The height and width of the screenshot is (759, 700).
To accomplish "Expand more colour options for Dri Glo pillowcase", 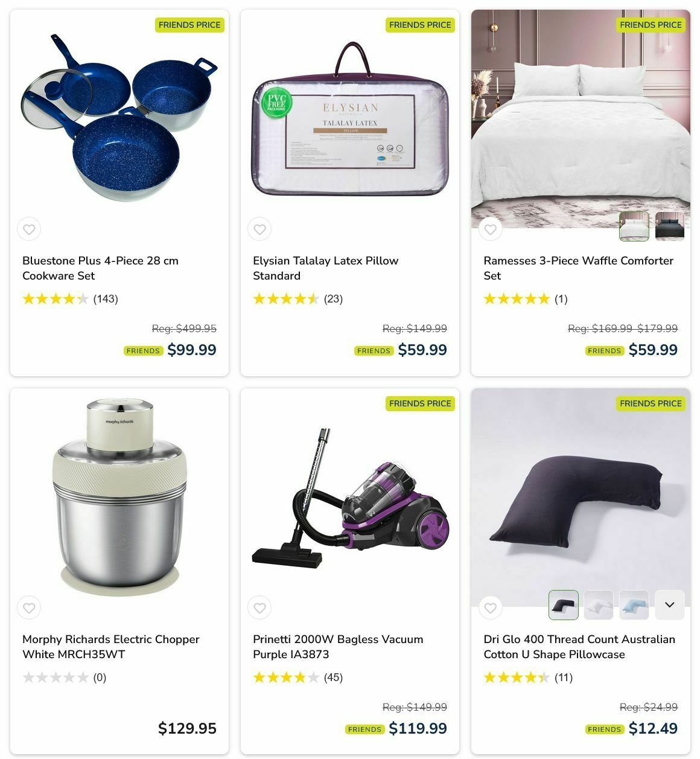I will coord(670,605).
